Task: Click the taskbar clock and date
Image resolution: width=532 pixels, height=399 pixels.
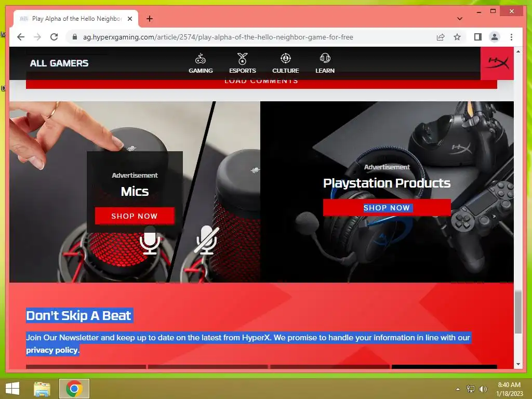Action: click(509, 389)
